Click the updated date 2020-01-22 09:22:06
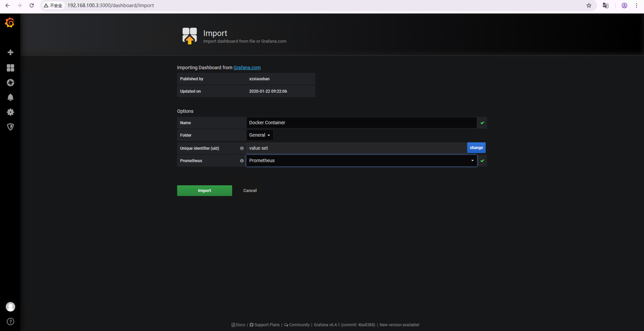644x331 pixels. point(268,91)
